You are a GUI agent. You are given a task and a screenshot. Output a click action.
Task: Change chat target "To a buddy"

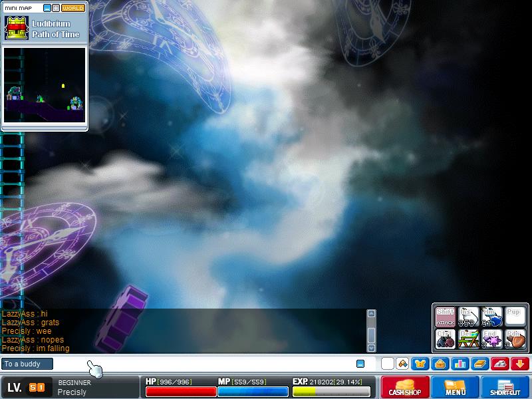click(27, 364)
